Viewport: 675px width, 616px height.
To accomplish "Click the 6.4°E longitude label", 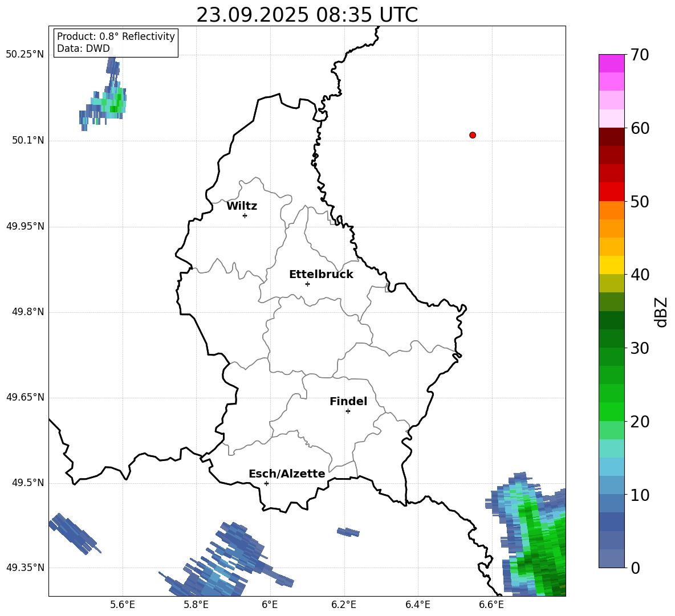I will pos(417,605).
